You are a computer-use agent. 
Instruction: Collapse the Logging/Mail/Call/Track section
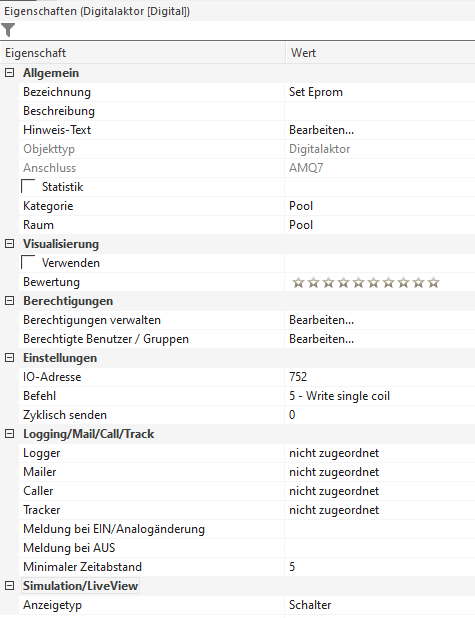(9, 434)
